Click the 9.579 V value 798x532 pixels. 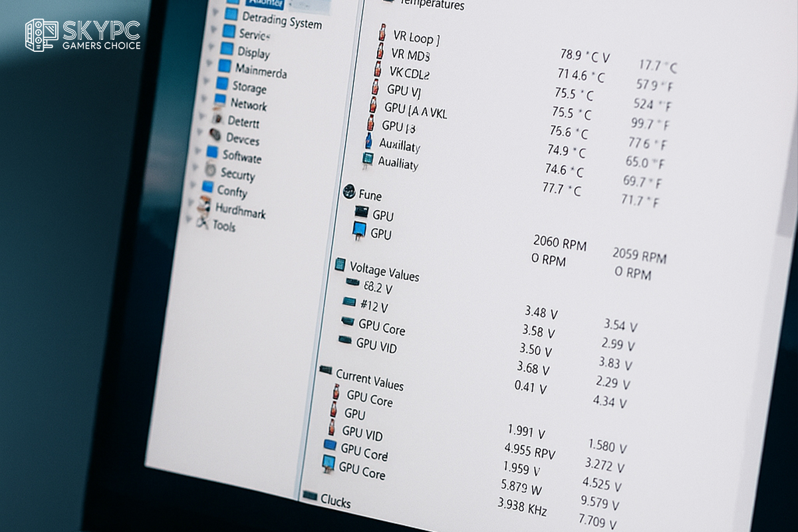coord(600,503)
